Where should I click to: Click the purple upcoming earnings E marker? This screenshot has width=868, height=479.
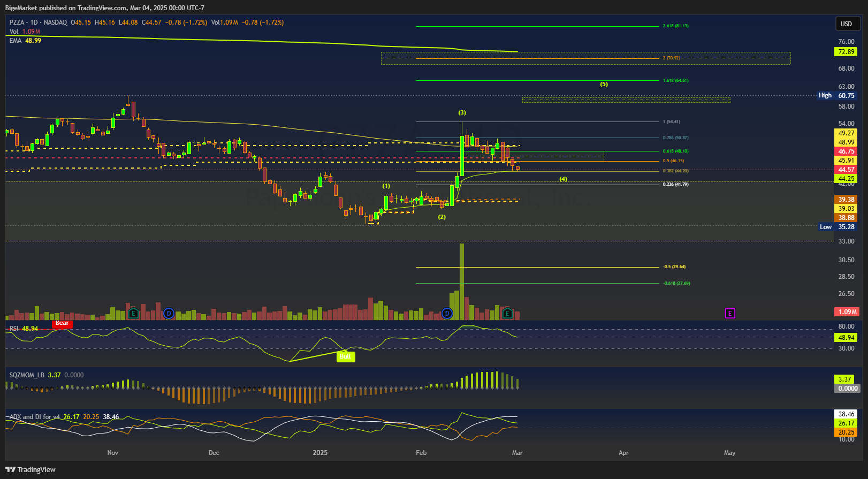point(730,313)
